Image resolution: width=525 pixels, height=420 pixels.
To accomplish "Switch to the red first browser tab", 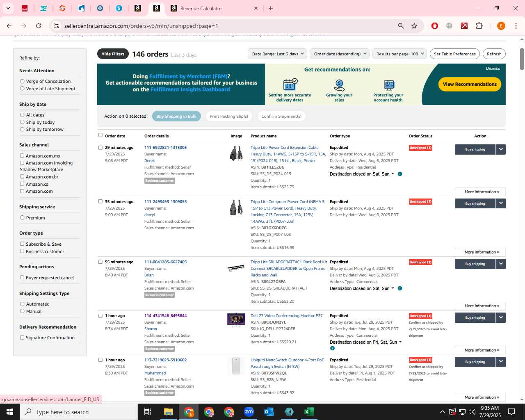I will coord(25,8).
